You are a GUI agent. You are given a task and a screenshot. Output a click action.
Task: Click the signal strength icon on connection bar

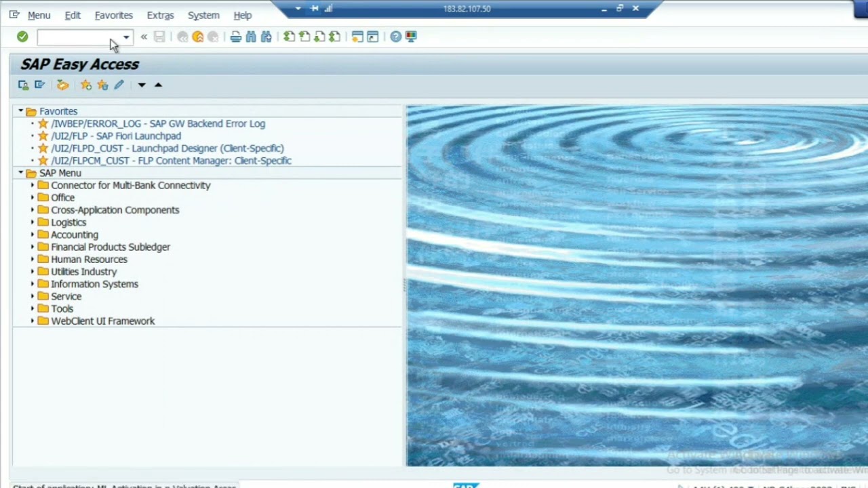329,9
